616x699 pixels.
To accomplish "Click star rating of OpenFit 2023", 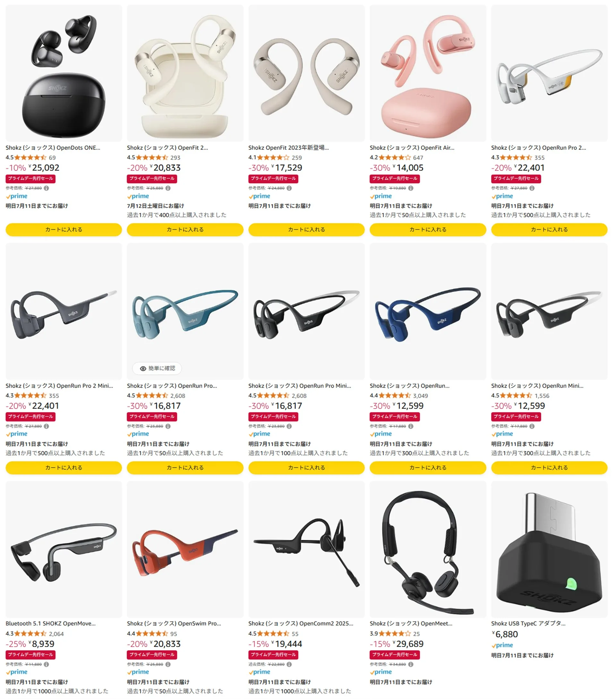I will (273, 158).
